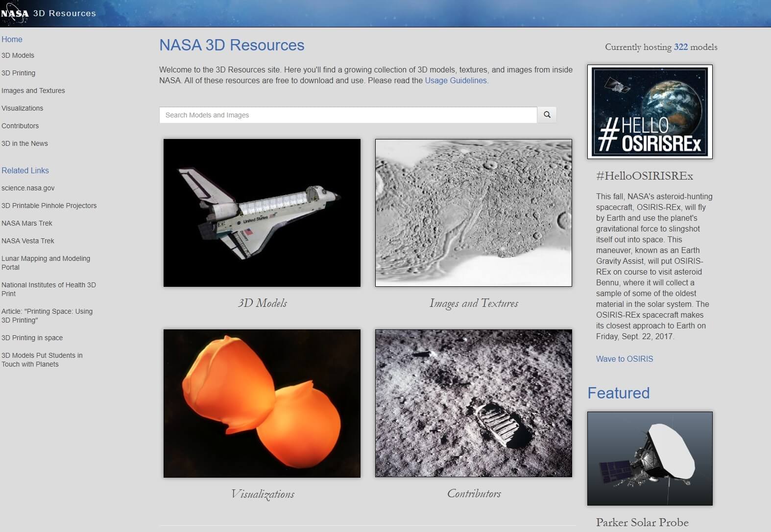Screen dimensions: 771x532
Task: Click the #HELLO OSIRISREx banner image
Action: pyautogui.click(x=650, y=112)
